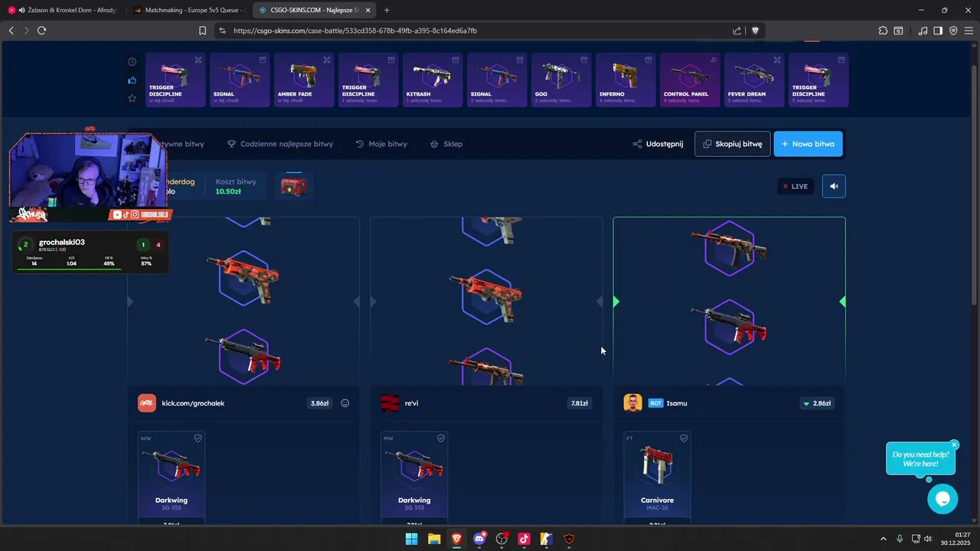Open a new browser tab
980x551 pixels.
tap(387, 11)
